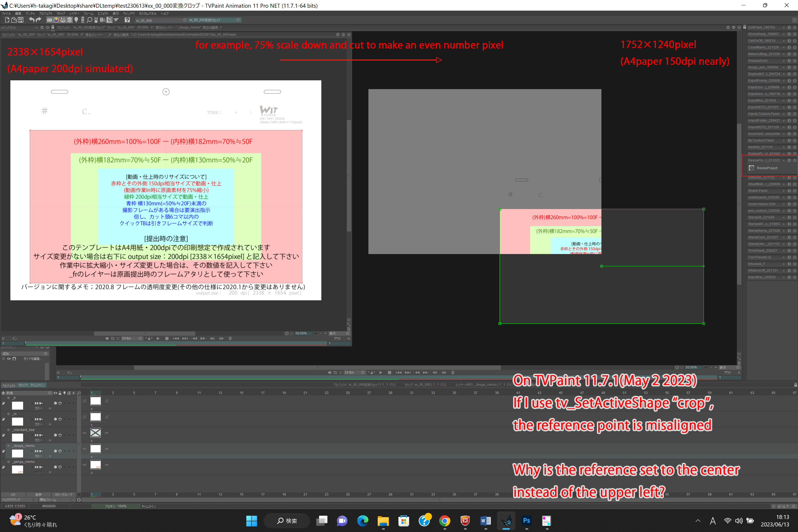Screen dimensions: 798x532
Task: Toggle all layers visibility eye icon
Action: (56, 393)
